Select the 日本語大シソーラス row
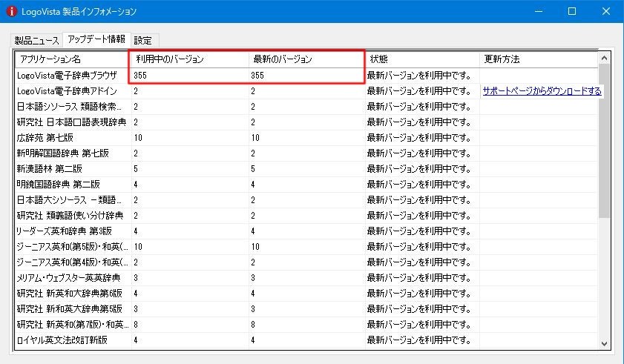The width and height of the screenshot is (624, 364). click(306, 199)
